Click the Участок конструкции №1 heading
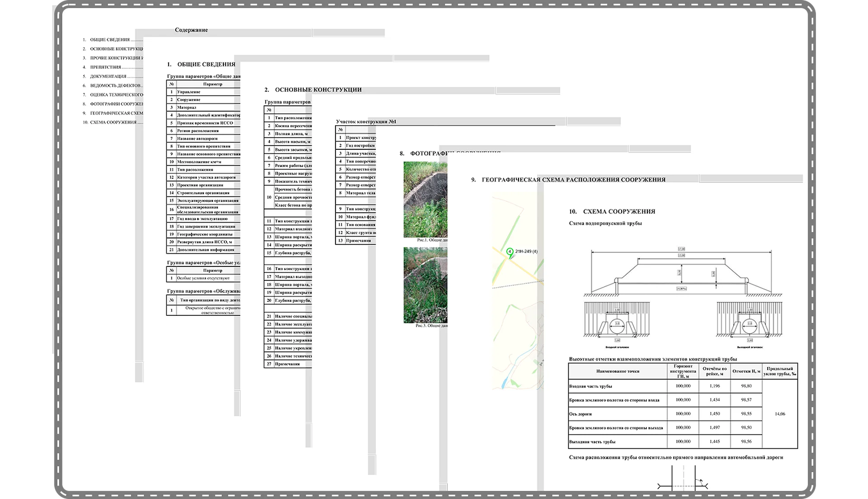Screen dimensions: 868x499 366,122
